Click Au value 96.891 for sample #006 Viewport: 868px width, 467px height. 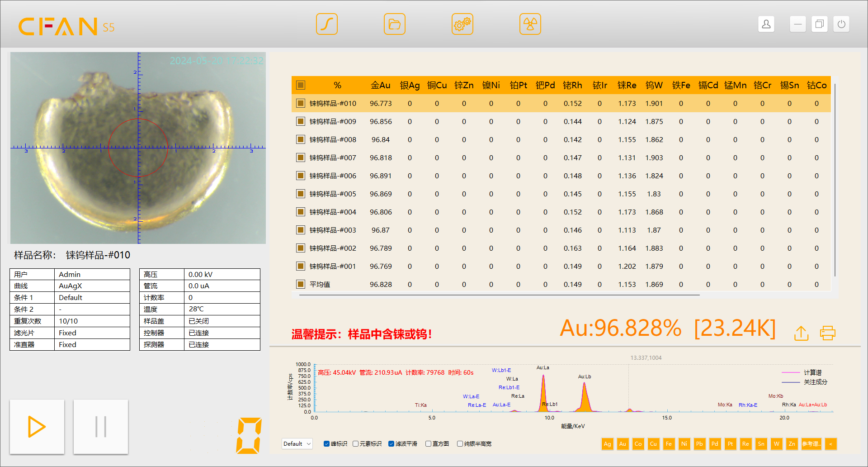tap(381, 176)
